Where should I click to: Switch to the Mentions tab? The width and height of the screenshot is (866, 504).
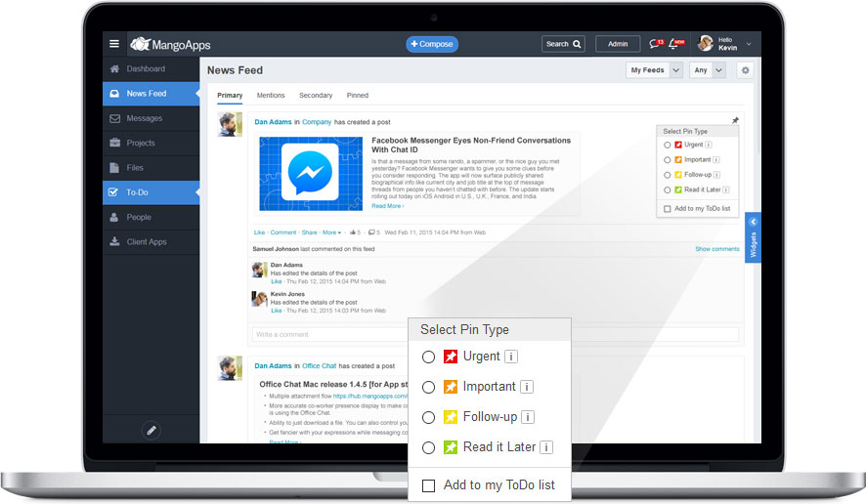[271, 96]
